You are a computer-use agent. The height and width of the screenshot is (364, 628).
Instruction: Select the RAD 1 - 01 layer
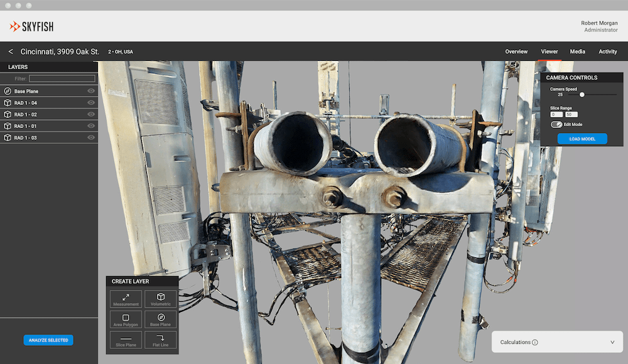pos(49,126)
